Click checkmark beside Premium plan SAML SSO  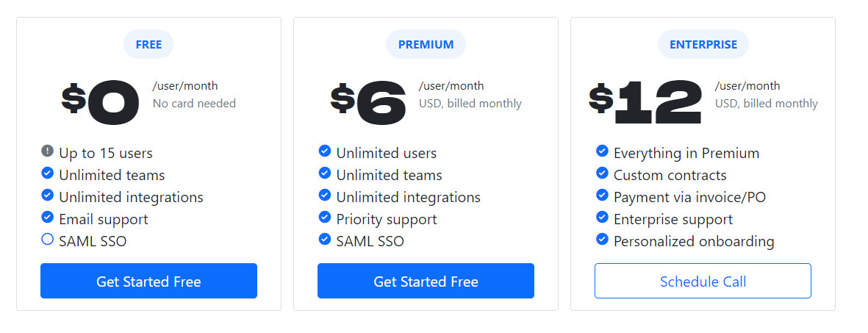[325, 239]
